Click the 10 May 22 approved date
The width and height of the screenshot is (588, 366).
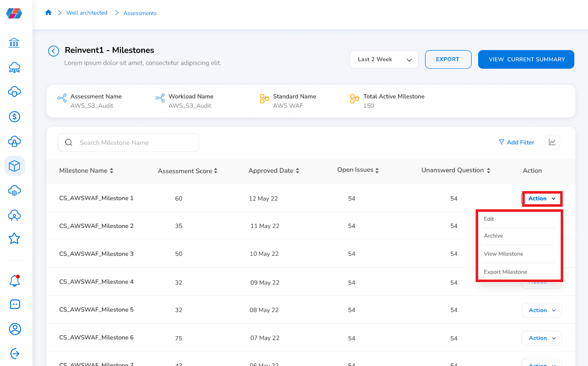tap(264, 254)
